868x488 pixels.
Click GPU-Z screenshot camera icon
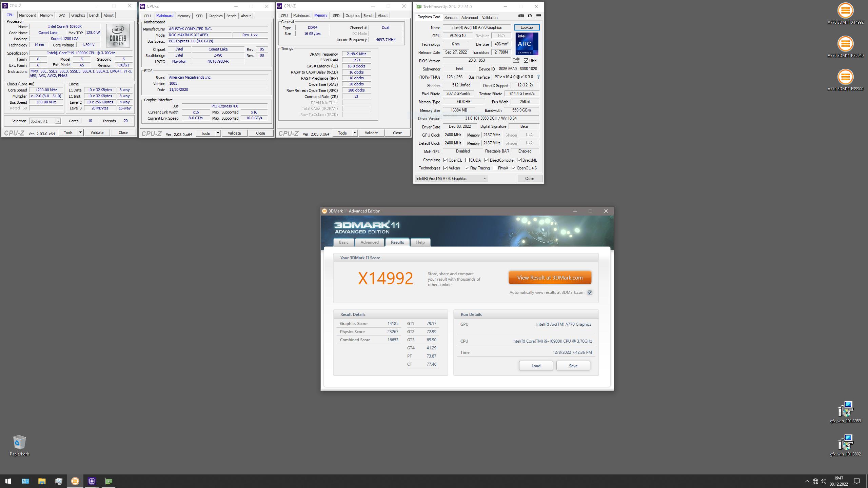coord(521,16)
